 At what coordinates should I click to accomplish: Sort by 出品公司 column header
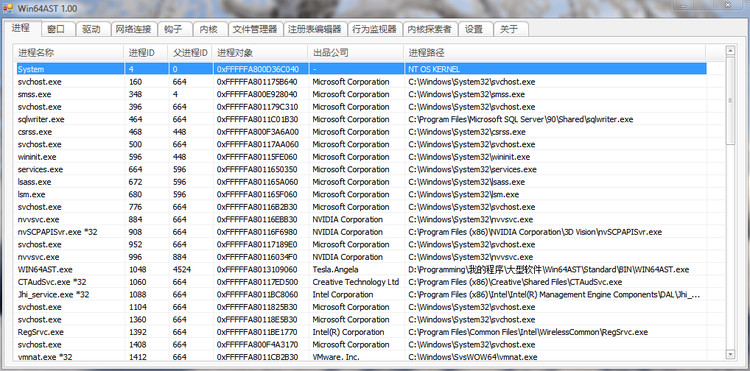[x=356, y=53]
